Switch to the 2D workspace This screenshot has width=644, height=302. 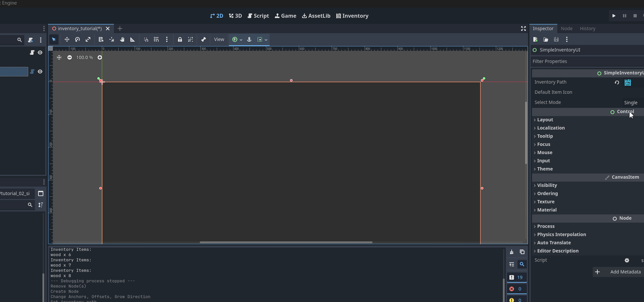pyautogui.click(x=216, y=16)
